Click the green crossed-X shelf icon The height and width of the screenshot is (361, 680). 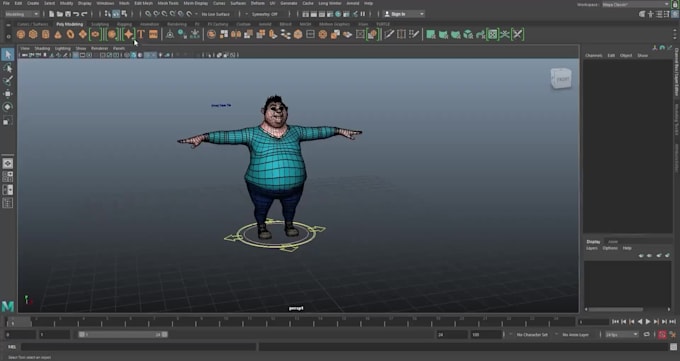517,34
